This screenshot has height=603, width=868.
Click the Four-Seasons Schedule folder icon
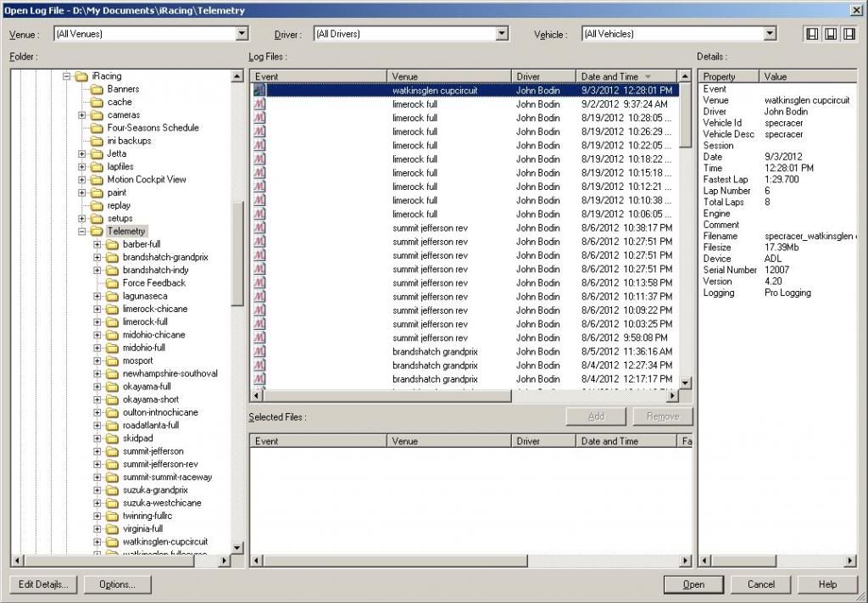[97, 128]
